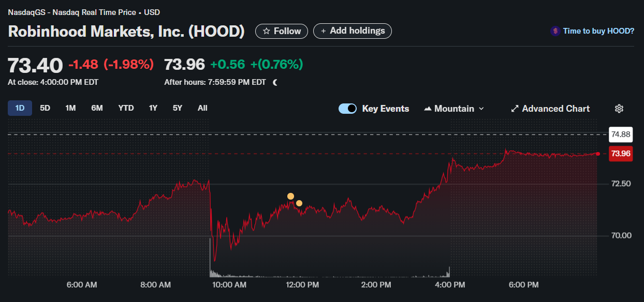Image resolution: width=644 pixels, height=302 pixels.
Task: View the All time range
Action: 202,108
